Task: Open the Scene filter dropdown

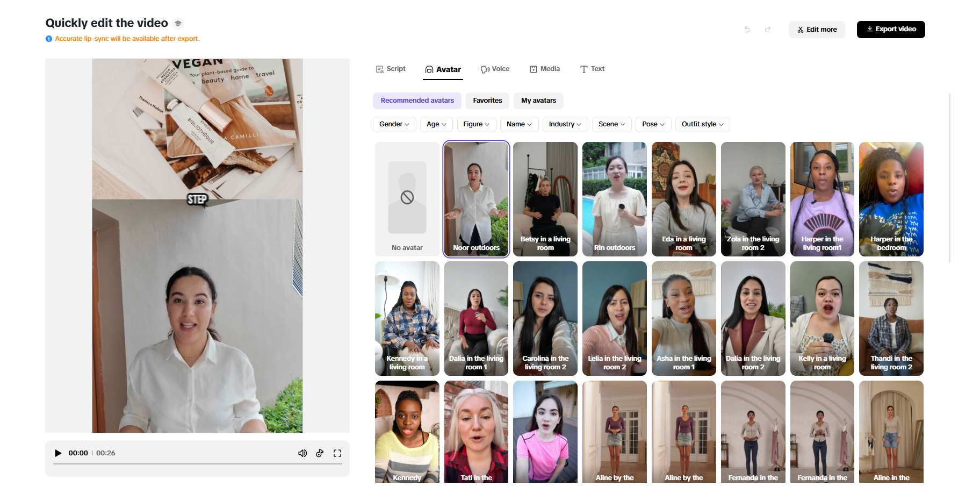Action: pos(611,124)
